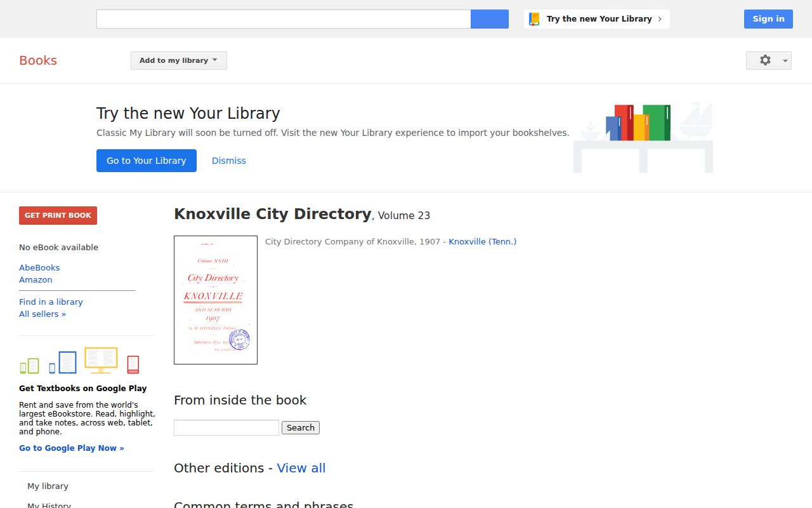Click the colorful books shelf illustration
Image resolution: width=812 pixels, height=508 pixels.
point(643,137)
